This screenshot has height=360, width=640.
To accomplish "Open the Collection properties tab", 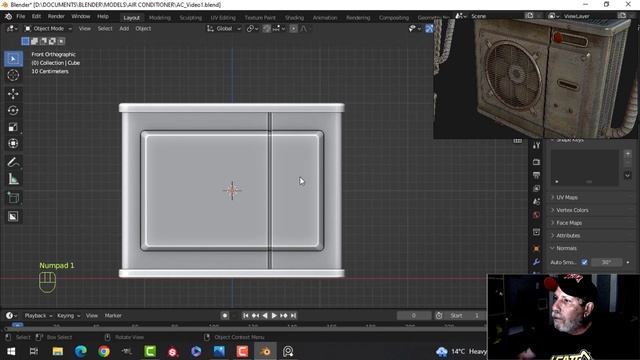I will [536, 232].
